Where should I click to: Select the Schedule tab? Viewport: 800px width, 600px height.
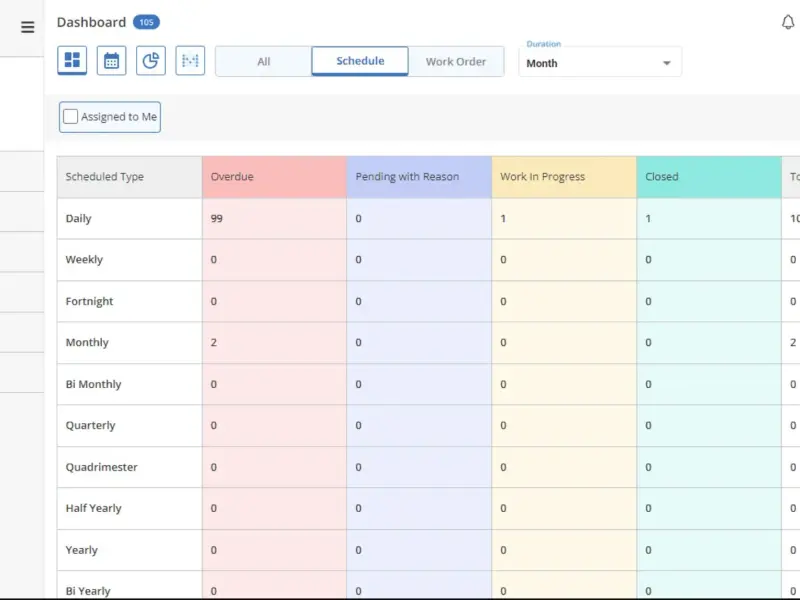click(x=360, y=61)
